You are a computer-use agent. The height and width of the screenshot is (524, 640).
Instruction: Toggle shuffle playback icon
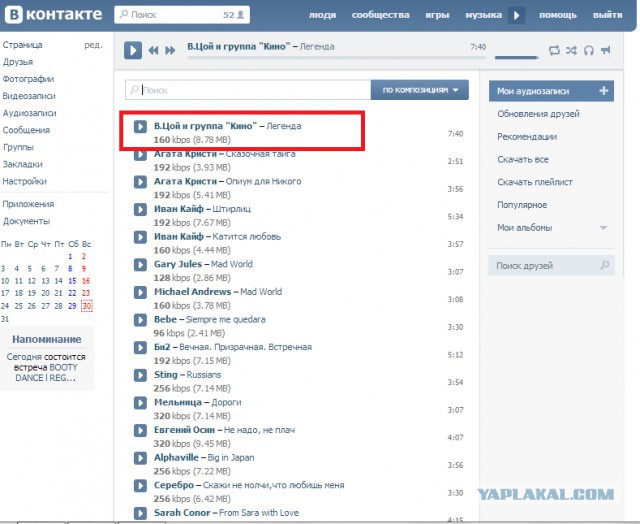[571, 50]
